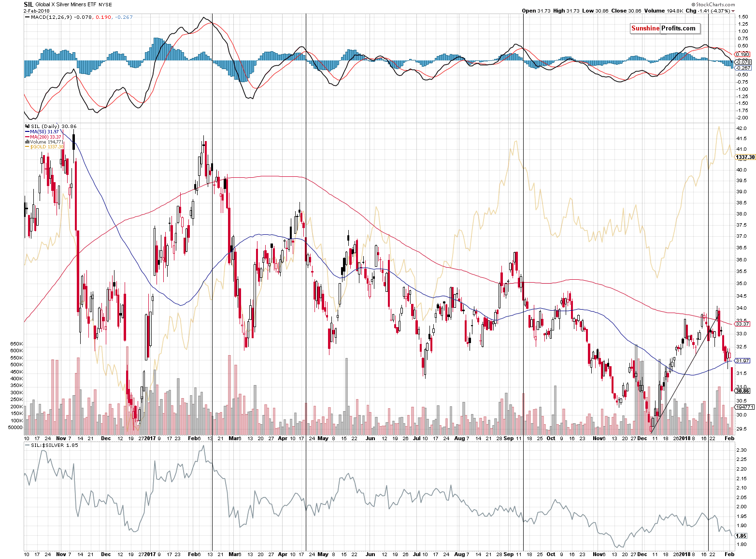Click the SIL ticker symbol in title
Viewport: 756px width, 559px height.
coord(29,4)
